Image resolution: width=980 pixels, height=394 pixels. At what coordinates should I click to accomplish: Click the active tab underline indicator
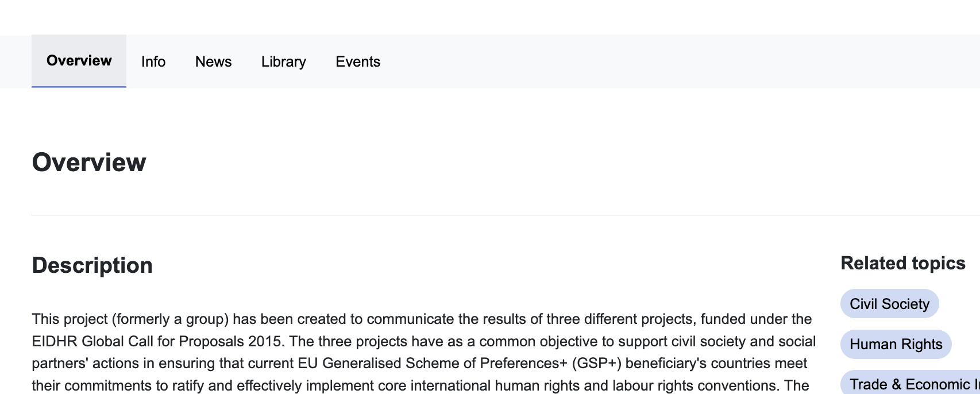79,85
